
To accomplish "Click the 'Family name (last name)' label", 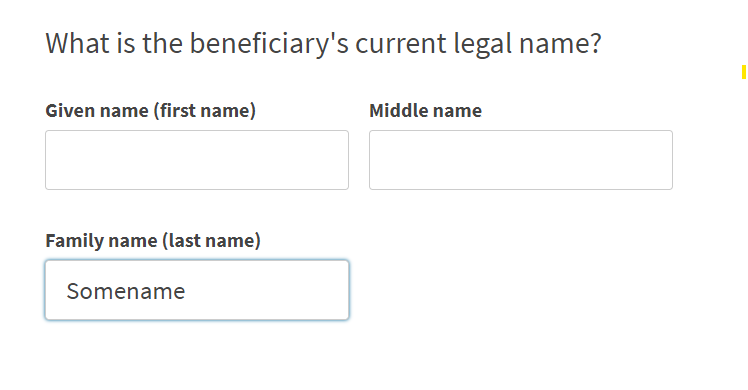I will click(x=153, y=240).
